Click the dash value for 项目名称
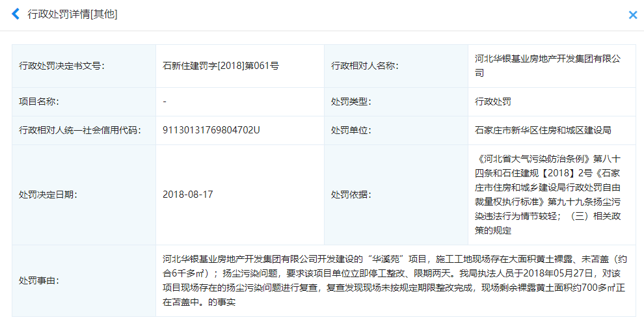Viewport: 644px width, 324px height. pyautogui.click(x=165, y=101)
